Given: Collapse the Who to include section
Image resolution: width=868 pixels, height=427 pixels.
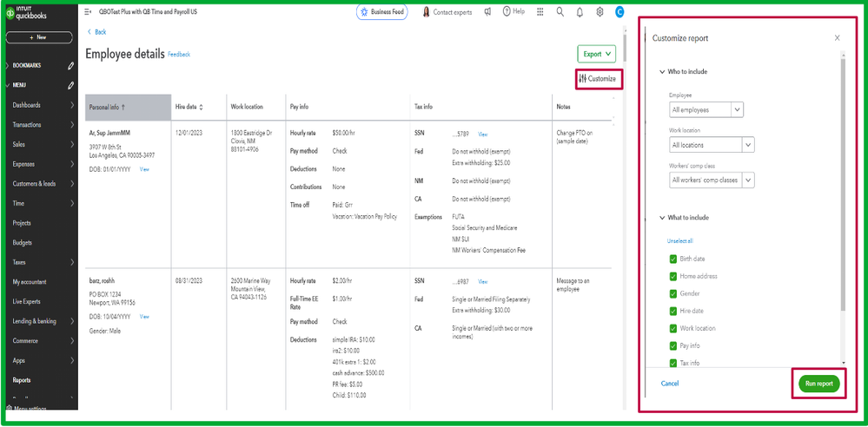Looking at the screenshot, I should (662, 72).
